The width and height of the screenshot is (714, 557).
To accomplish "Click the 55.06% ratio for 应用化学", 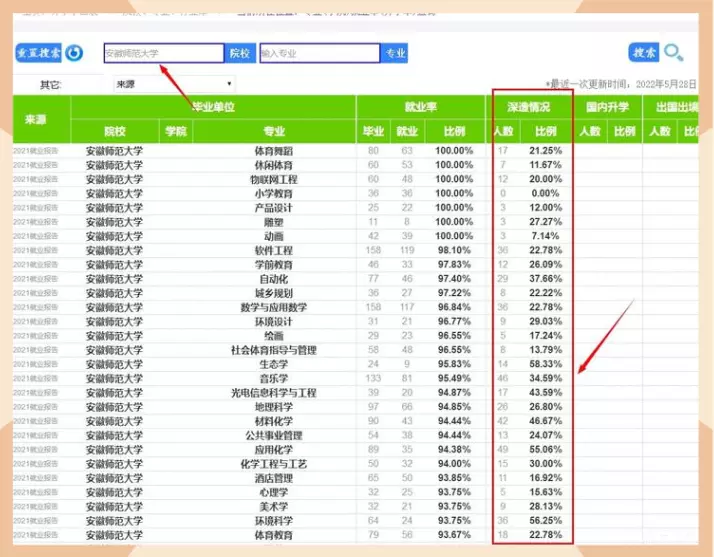I will [x=546, y=450].
